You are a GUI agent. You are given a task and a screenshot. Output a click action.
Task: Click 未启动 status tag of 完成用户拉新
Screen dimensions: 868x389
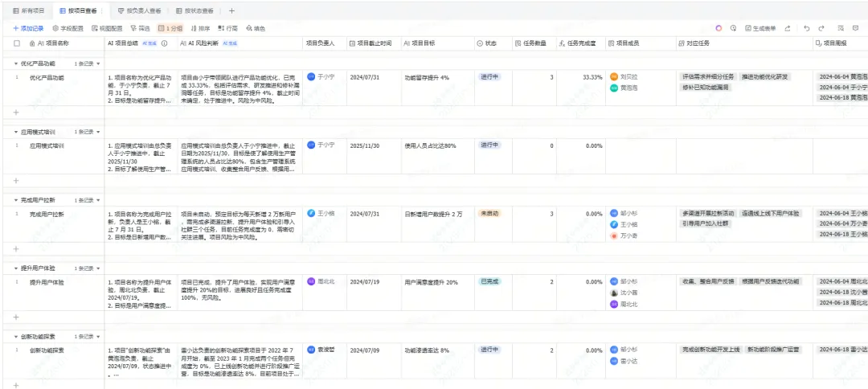pos(490,214)
